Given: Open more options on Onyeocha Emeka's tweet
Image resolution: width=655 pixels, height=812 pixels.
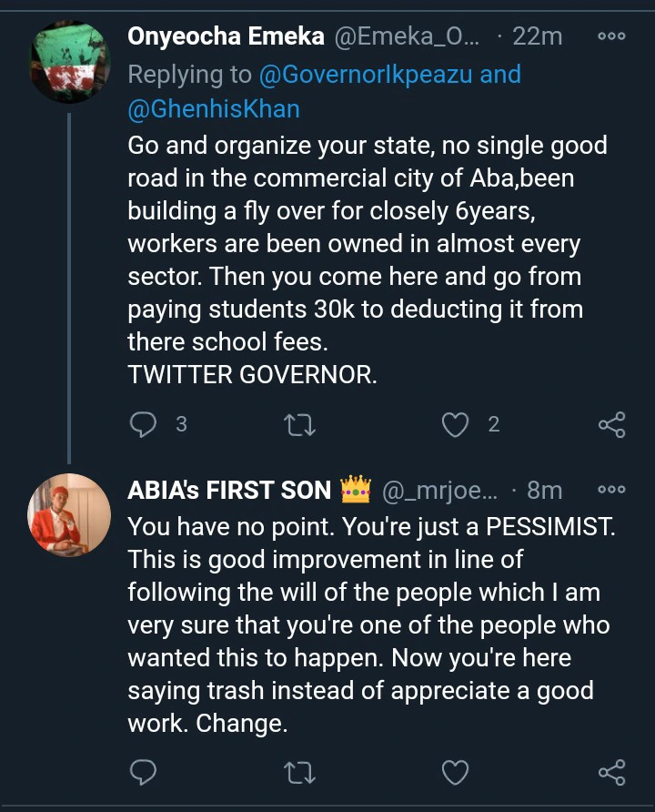Looking at the screenshot, I should [611, 36].
